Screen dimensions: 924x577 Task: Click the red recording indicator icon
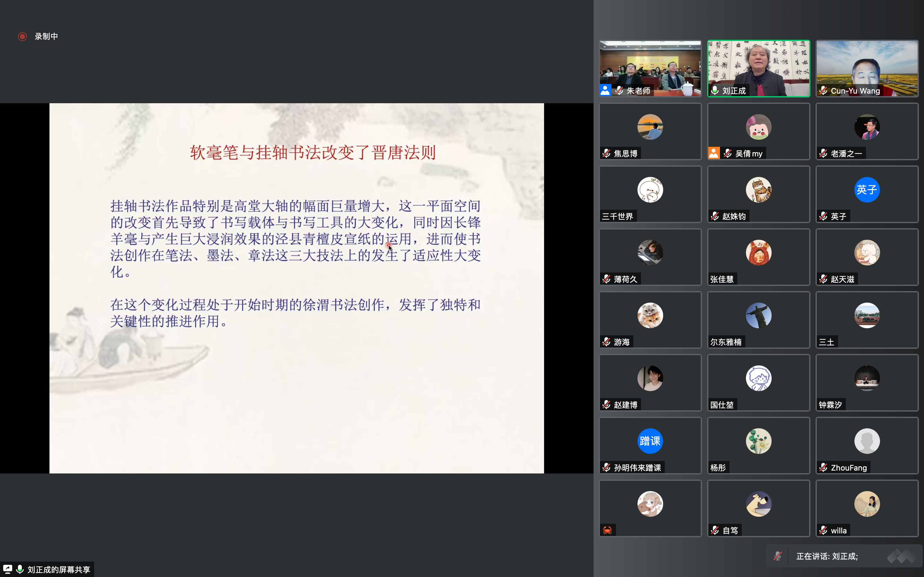pyautogui.click(x=22, y=37)
